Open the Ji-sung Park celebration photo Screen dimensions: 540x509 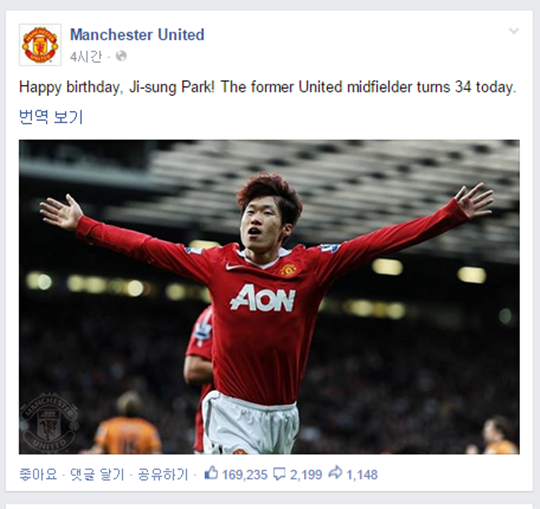pos(269,297)
